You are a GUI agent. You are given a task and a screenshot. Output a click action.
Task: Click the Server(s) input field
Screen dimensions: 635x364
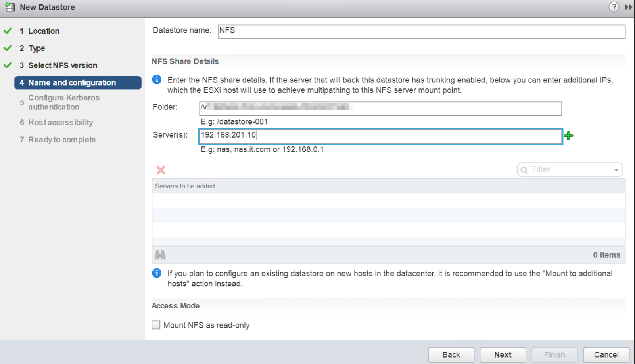pyautogui.click(x=380, y=136)
